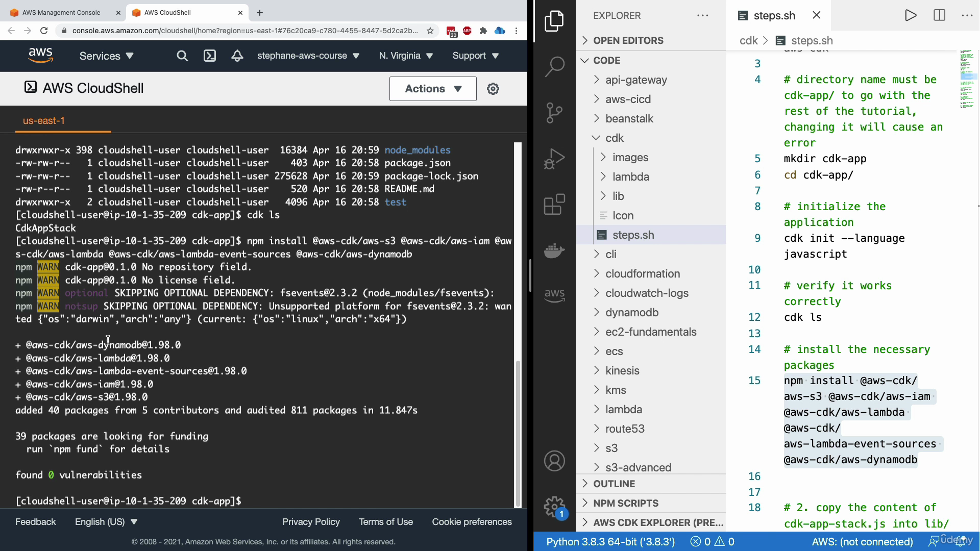
Task: Open Explorer views ellipsis menu
Action: [703, 15]
